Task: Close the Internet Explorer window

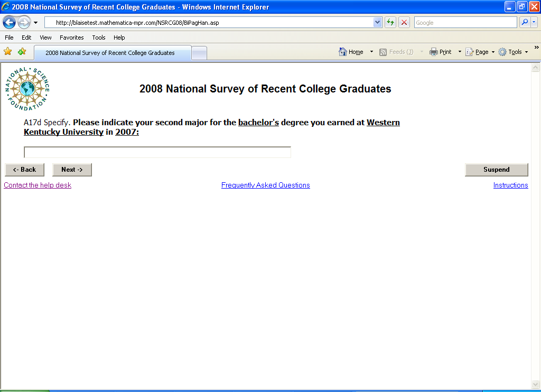Action: (534, 6)
